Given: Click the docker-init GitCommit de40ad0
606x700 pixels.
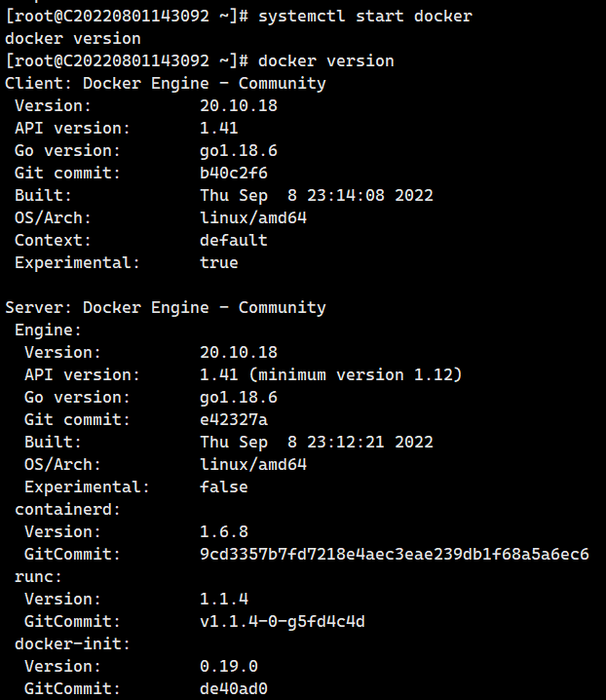Looking at the screenshot, I should (x=233, y=688).
